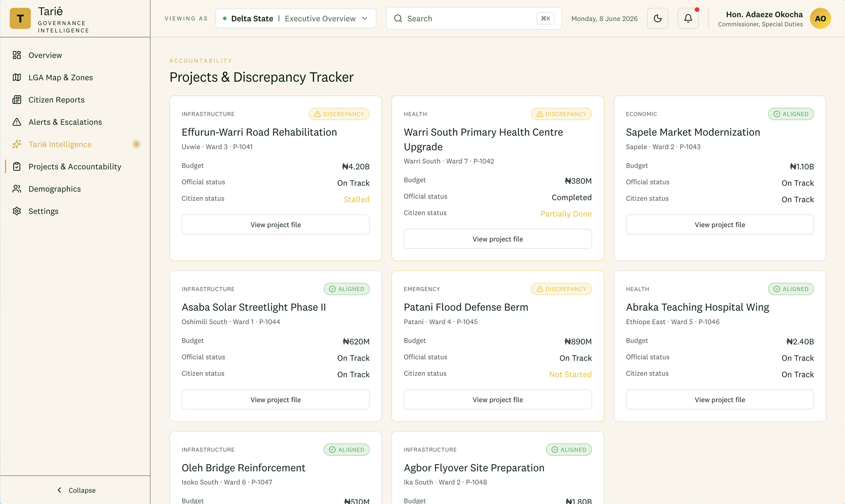Click the Demographics people icon
Screen dimensions: 845x504
pyautogui.click(x=17, y=189)
